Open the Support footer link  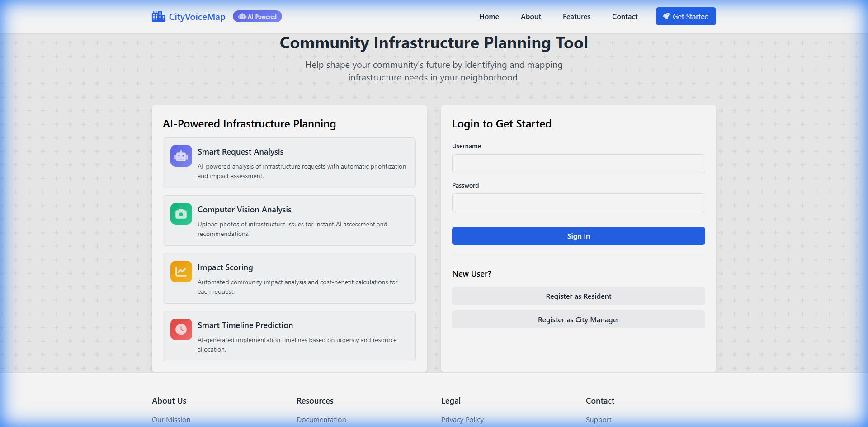(x=598, y=420)
